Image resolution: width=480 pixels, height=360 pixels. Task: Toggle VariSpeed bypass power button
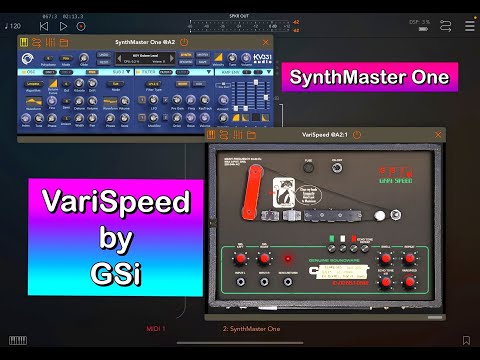pos(357,135)
